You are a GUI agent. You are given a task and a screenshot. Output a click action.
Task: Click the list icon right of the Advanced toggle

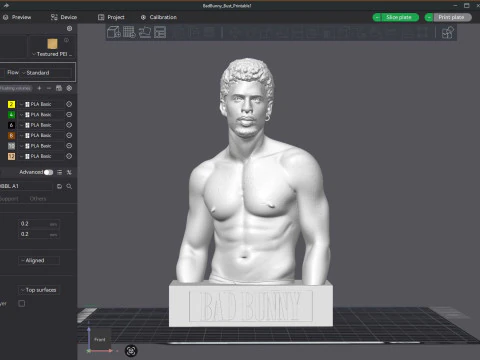(59, 172)
